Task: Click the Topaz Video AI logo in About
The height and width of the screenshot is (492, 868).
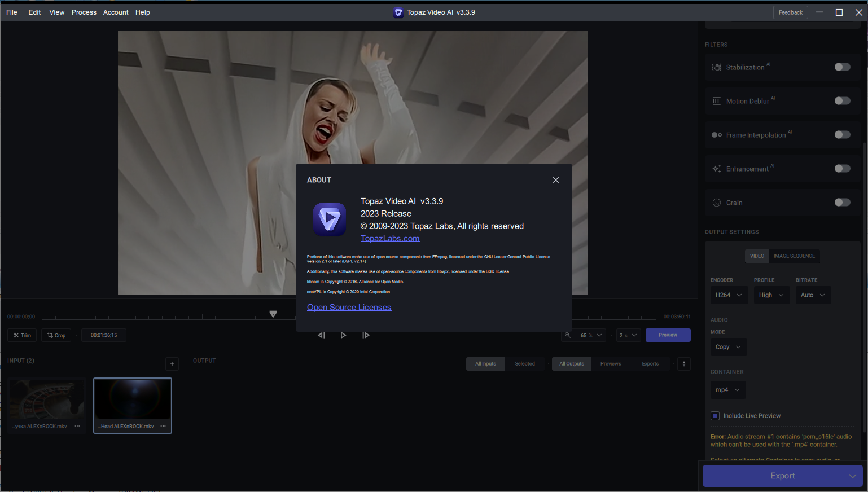Action: point(330,219)
